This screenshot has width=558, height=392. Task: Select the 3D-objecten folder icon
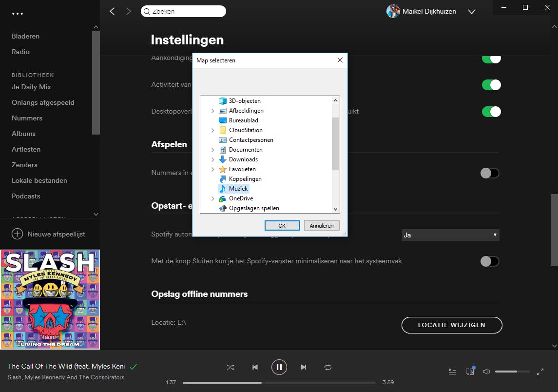(223, 101)
